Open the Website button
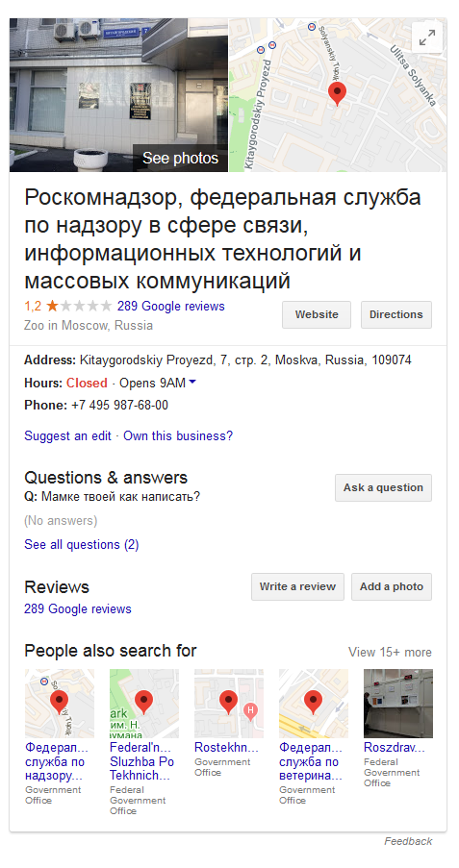 pos(317,314)
